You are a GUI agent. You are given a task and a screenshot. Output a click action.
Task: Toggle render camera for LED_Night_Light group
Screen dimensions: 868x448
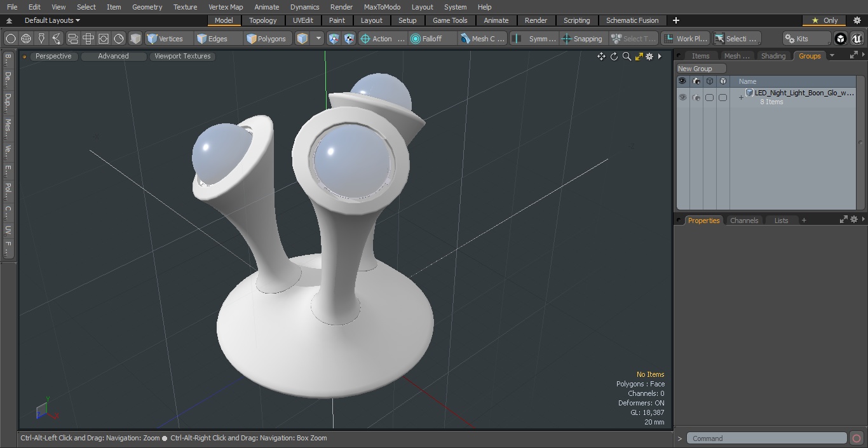(696, 97)
